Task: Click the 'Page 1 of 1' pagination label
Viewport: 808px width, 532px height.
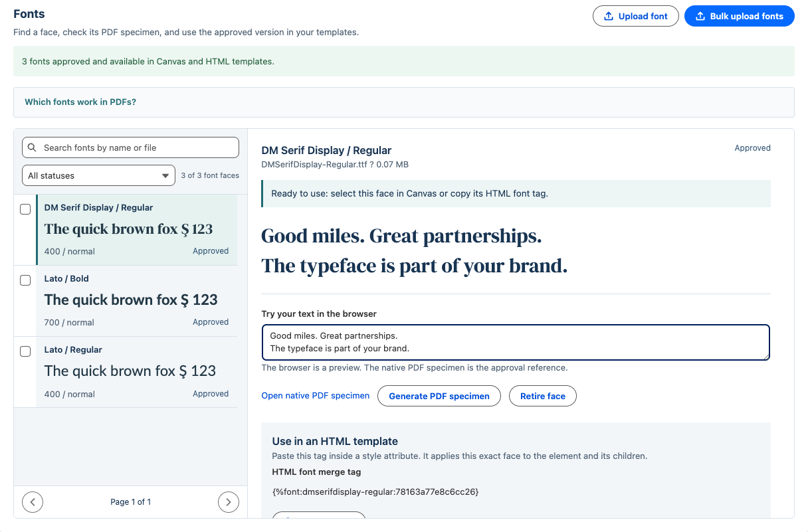Action: click(131, 502)
